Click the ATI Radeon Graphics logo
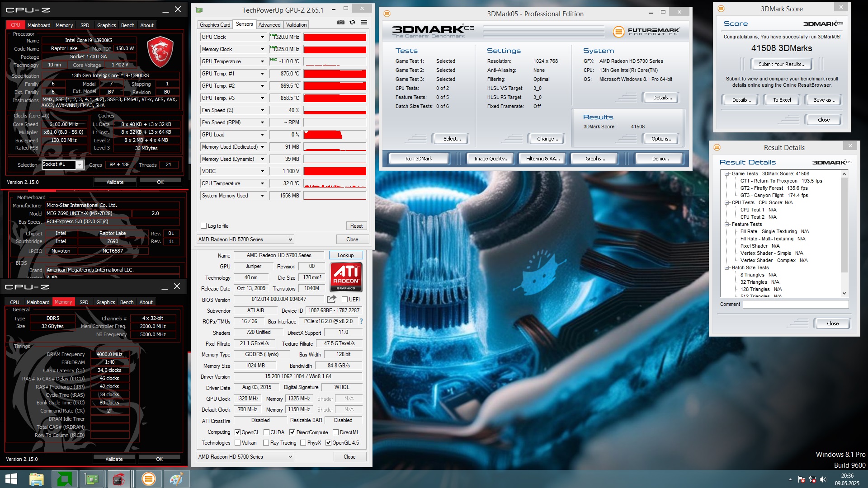This screenshot has height=488, width=868. point(346,277)
